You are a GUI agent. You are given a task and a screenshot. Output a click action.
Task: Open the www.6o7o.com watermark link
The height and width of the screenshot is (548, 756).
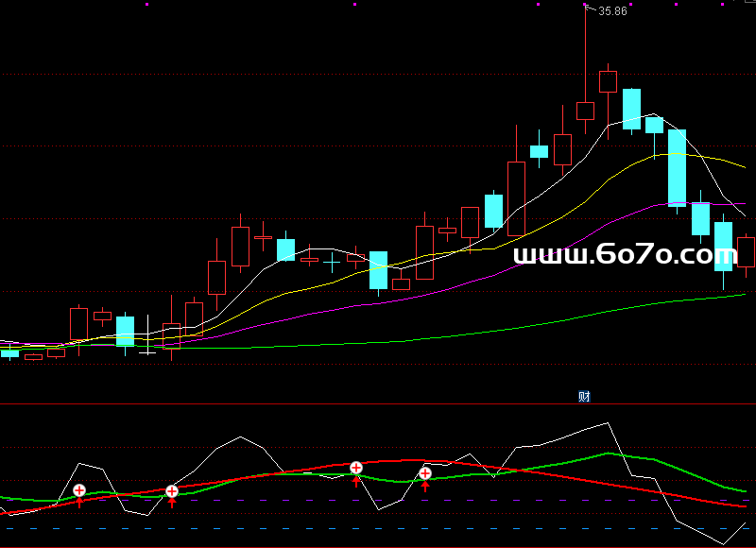pyautogui.click(x=625, y=255)
